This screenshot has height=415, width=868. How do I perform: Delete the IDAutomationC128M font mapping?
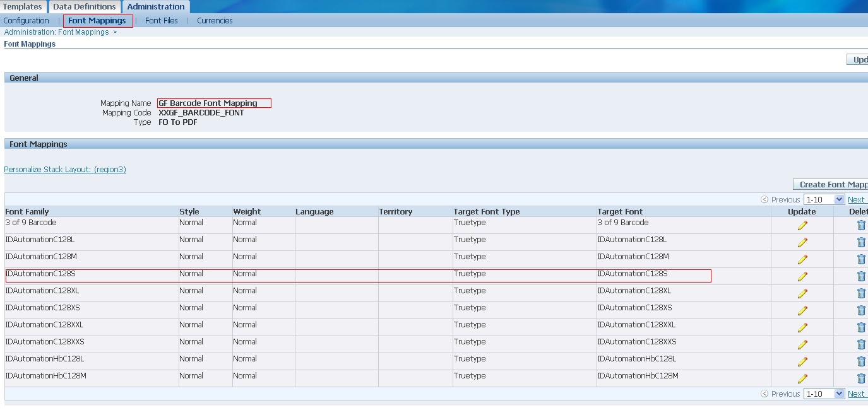pyautogui.click(x=860, y=259)
